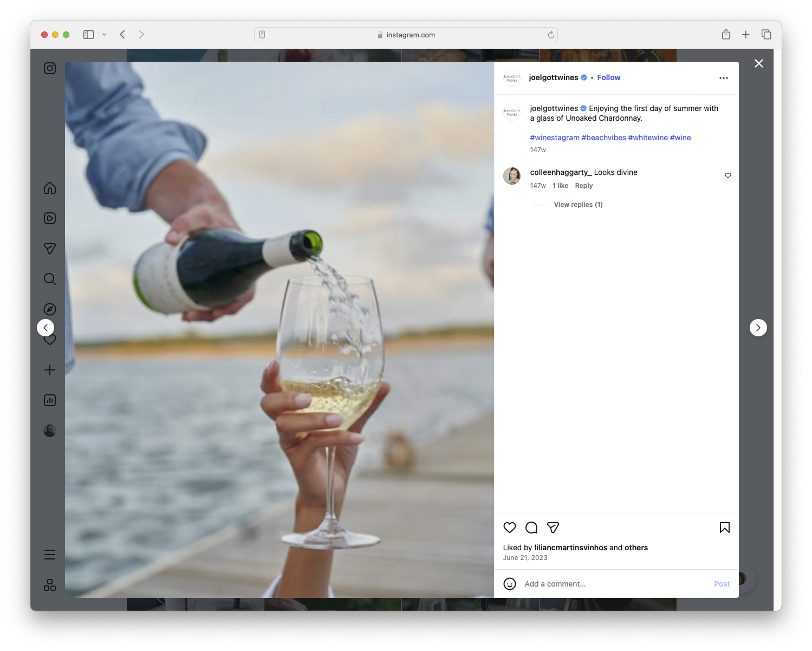Close the post overlay with X
Screen dimensions: 812x651
pos(759,63)
